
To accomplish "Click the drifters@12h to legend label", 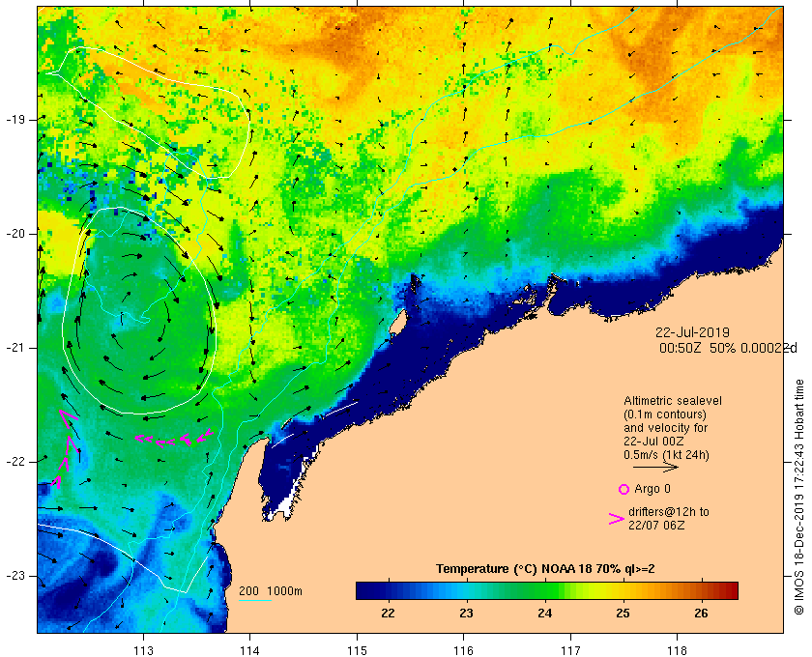I will click(669, 512).
